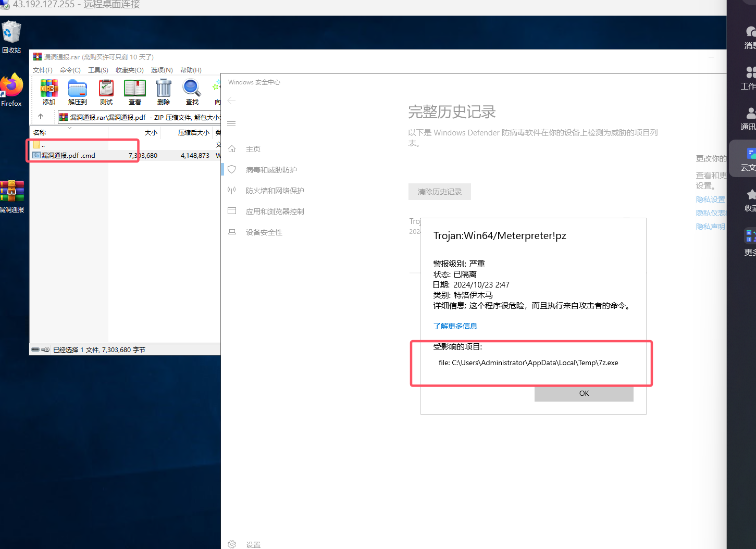Click the WinRAR Find (查找) magnifier icon

[x=192, y=88]
